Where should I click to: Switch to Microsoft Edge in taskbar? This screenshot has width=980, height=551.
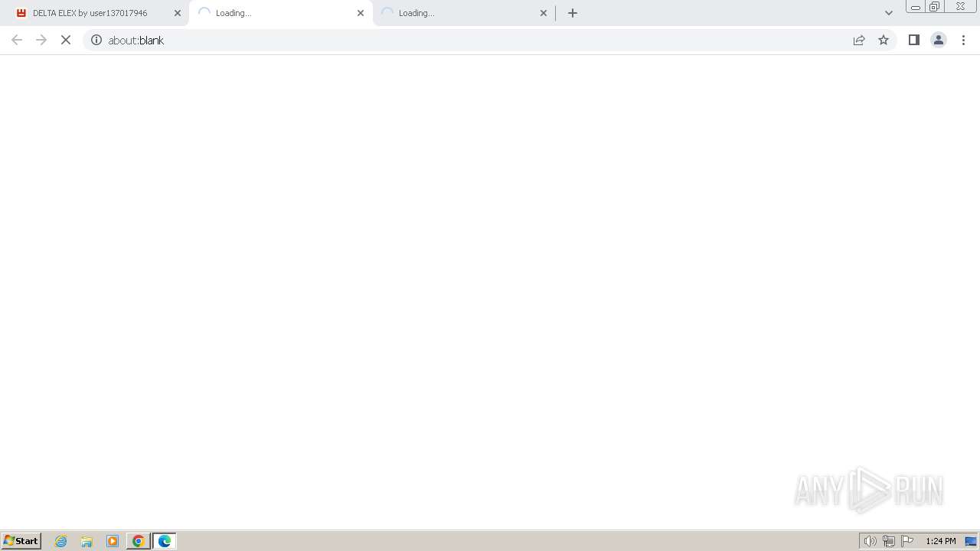pyautogui.click(x=165, y=541)
